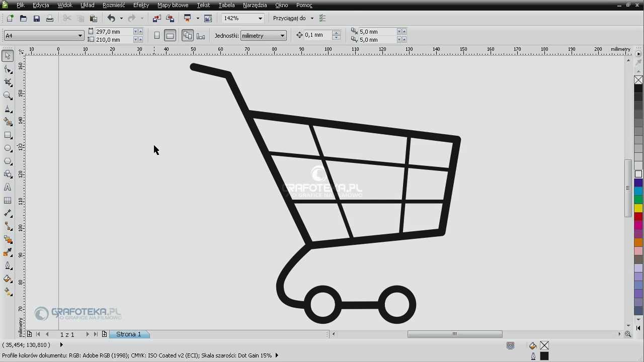
Task: Pick the red swatch in palette
Action: [638, 217]
